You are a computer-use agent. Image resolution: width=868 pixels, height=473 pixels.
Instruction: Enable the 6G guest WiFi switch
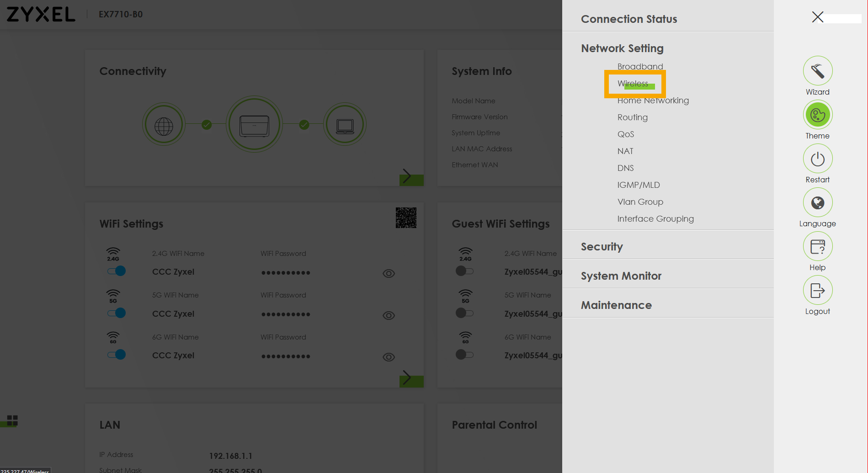(x=464, y=355)
